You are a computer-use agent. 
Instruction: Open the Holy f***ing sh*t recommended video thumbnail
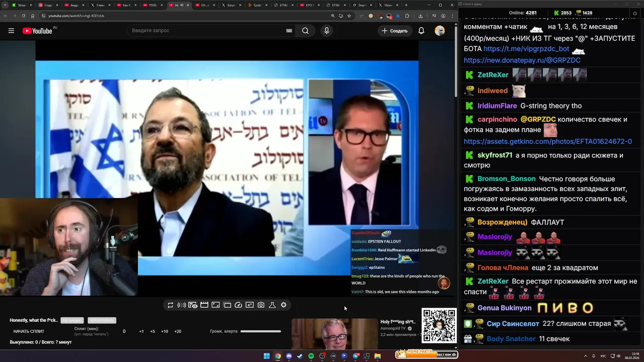335,334
